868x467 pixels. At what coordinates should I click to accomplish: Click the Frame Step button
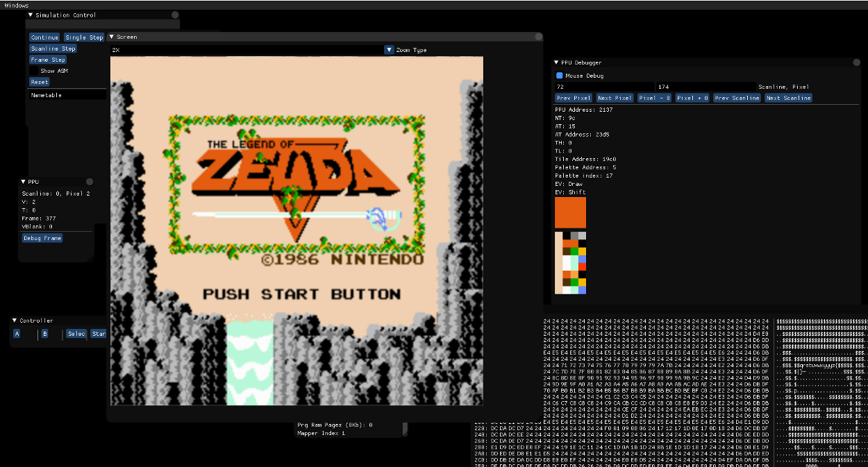point(48,60)
